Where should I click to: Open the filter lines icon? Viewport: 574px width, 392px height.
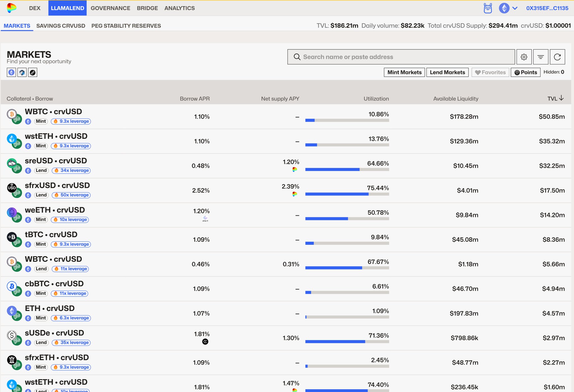pyautogui.click(x=541, y=57)
